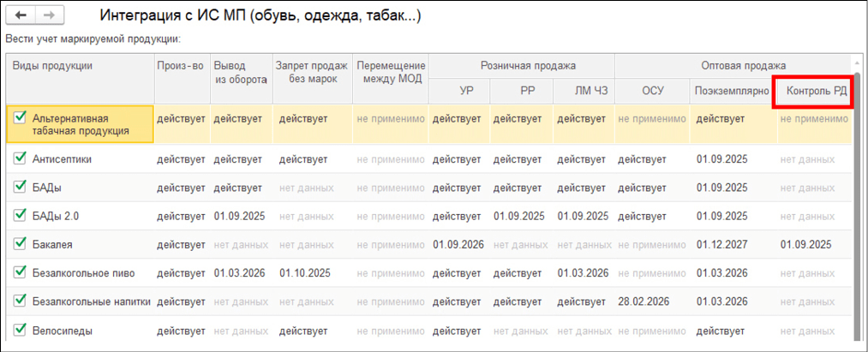
Task: Click the 28.02.2026 ОСУ date cell
Action: 643,301
